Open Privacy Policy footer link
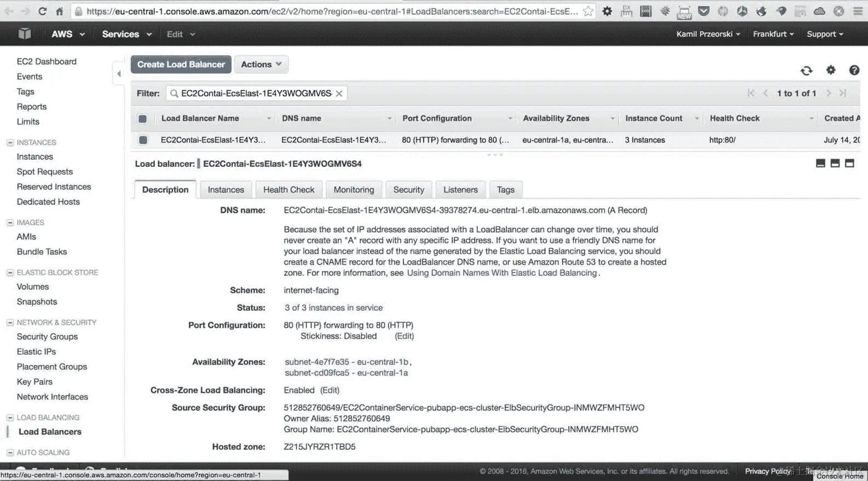Viewport: 868px width, 481px height. coord(768,471)
